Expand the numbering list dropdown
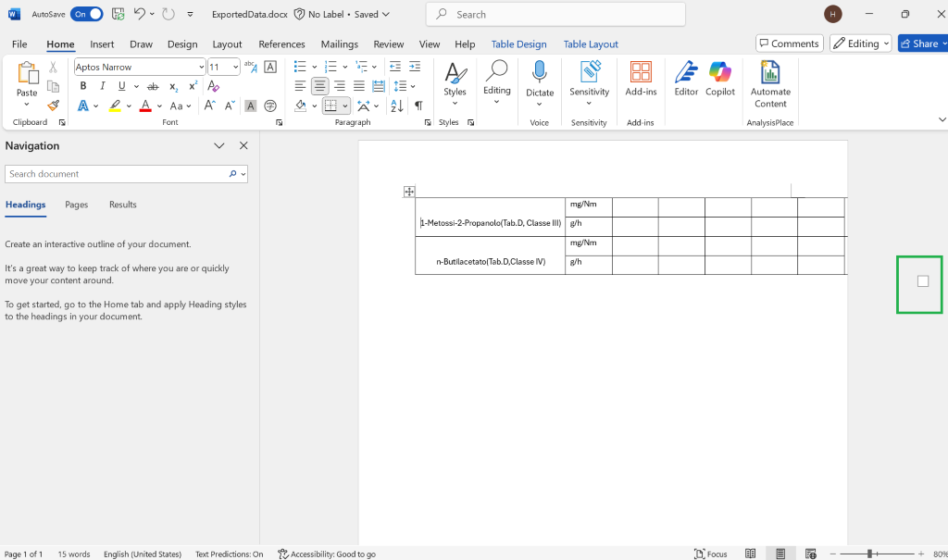The width and height of the screenshot is (948, 560). tap(345, 68)
